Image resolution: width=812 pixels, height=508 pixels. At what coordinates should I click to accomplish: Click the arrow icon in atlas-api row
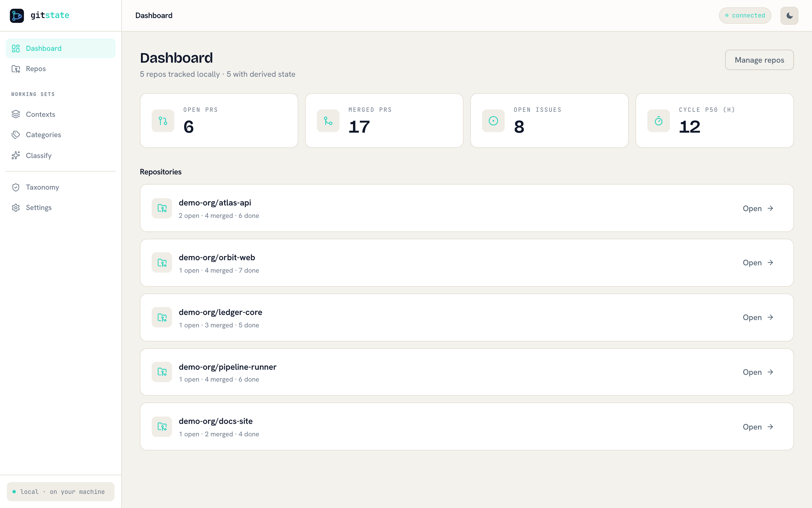[770, 208]
